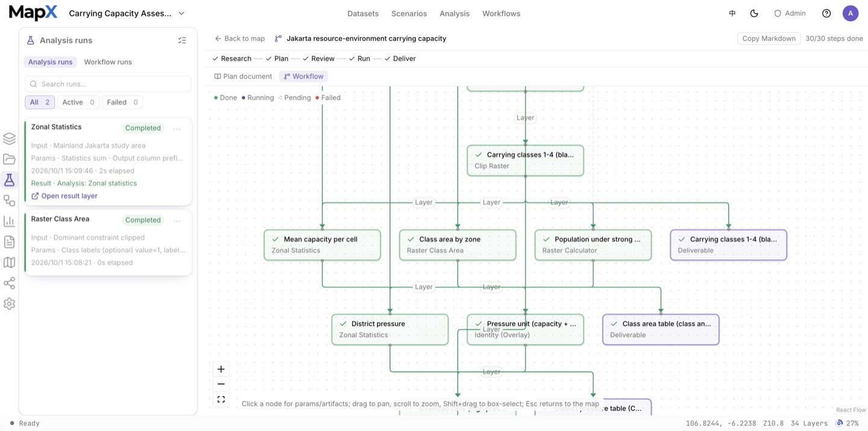Open the Scenarios menu

[409, 13]
